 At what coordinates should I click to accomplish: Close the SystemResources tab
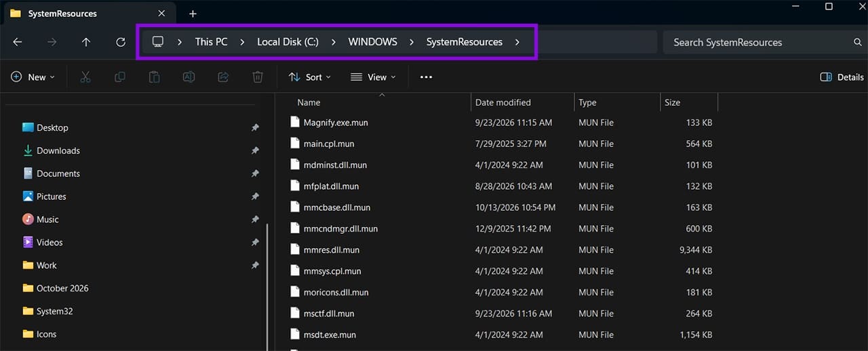161,14
